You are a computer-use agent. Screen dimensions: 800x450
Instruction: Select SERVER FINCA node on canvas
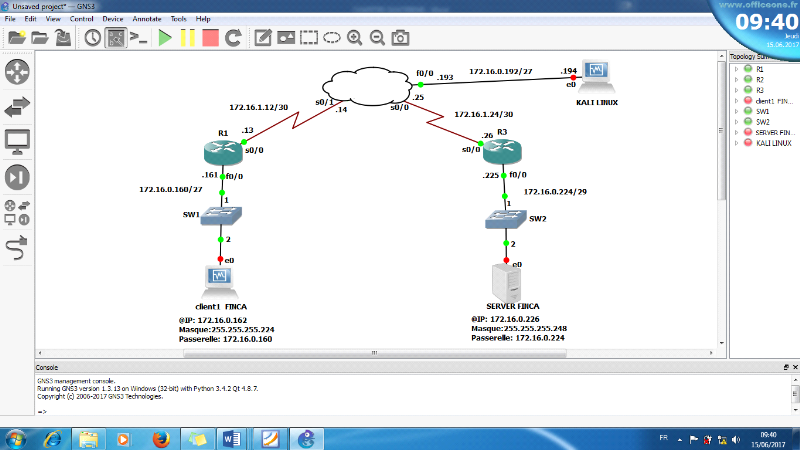[x=507, y=284]
